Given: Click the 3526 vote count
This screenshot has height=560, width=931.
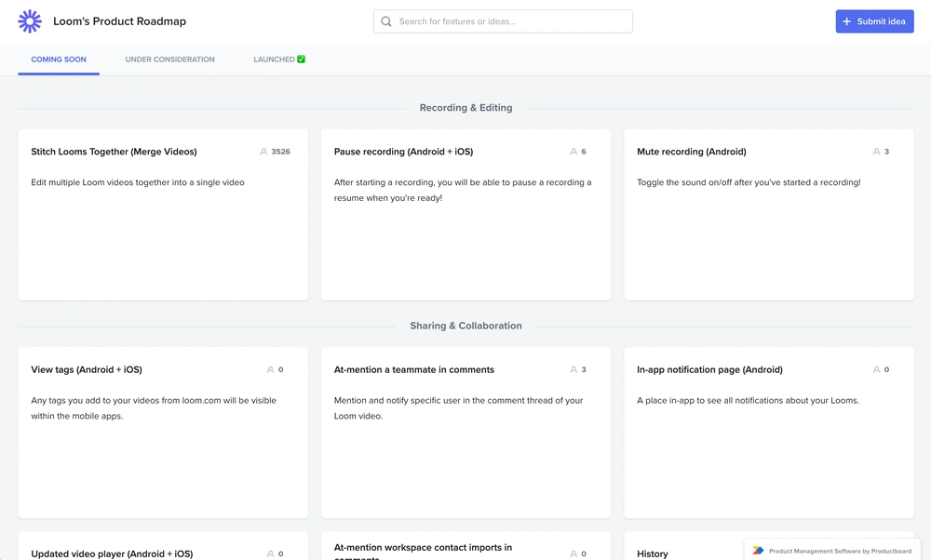Looking at the screenshot, I should point(281,152).
